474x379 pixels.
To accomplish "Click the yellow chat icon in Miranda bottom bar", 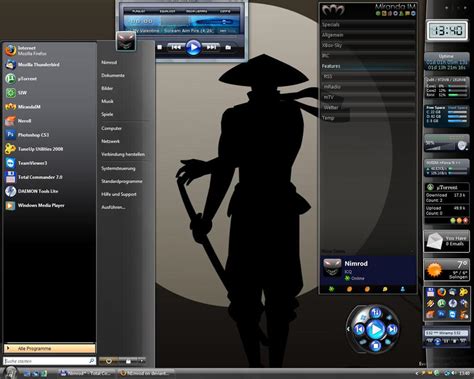I will (x=385, y=289).
